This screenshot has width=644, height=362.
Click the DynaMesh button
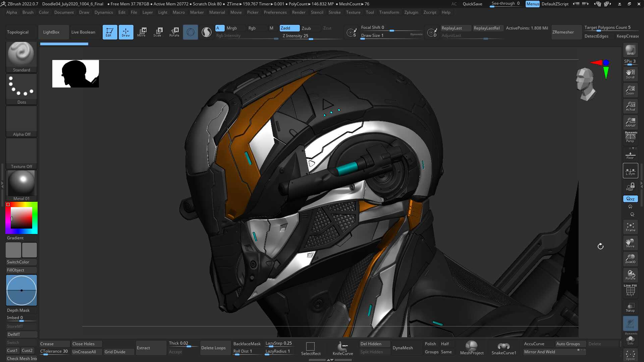pos(402,348)
